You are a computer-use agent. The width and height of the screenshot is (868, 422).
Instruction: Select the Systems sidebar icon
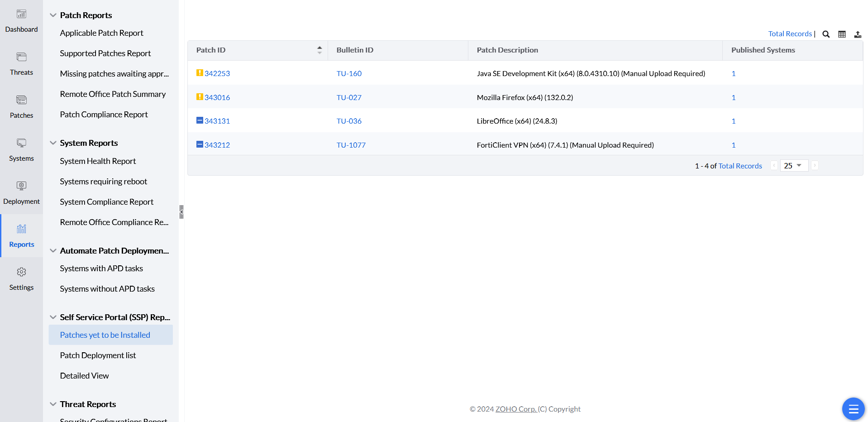[21, 150]
